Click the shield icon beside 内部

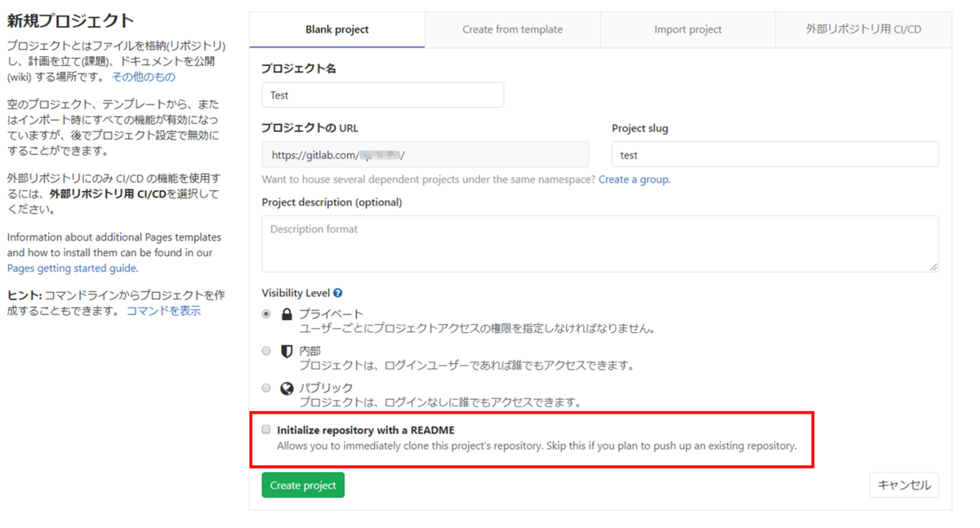tap(287, 350)
